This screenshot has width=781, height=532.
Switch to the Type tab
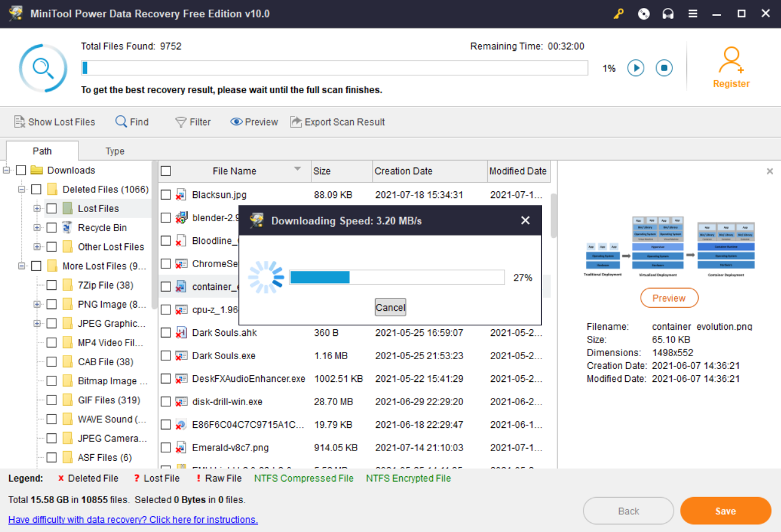click(115, 151)
